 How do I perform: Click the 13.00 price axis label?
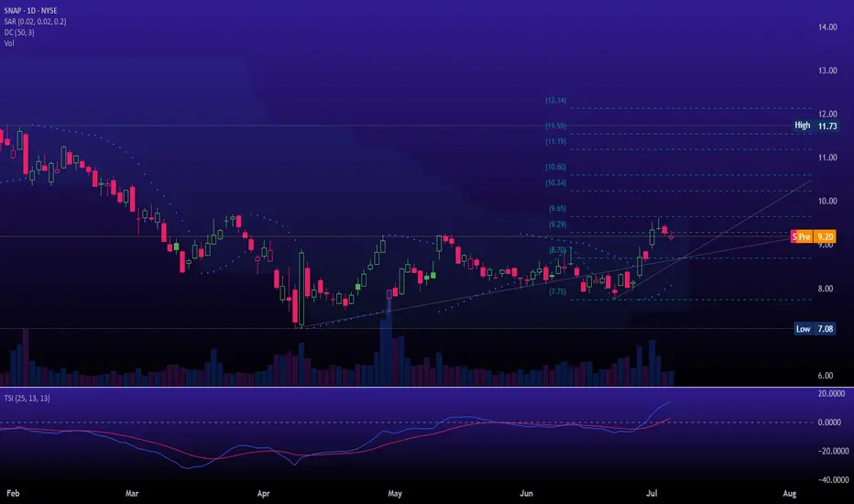[827, 71]
